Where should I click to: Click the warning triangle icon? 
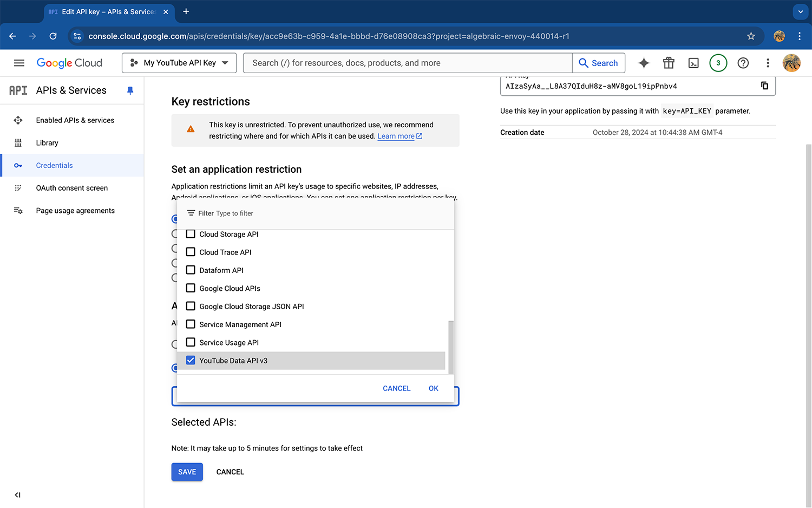pos(191,129)
